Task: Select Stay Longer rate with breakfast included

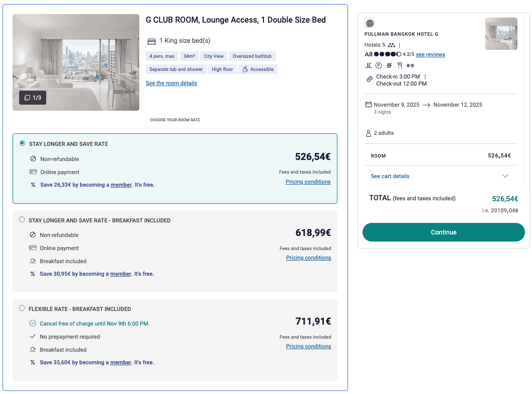Action: coord(22,220)
